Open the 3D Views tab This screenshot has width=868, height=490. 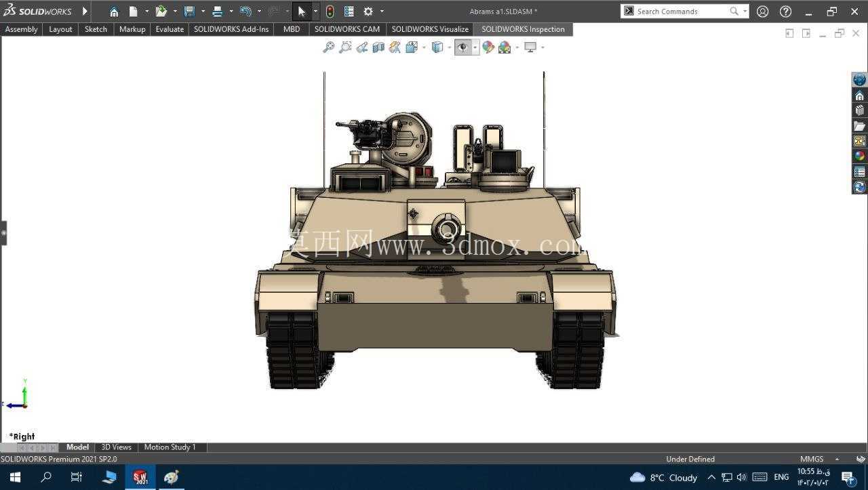coord(117,447)
